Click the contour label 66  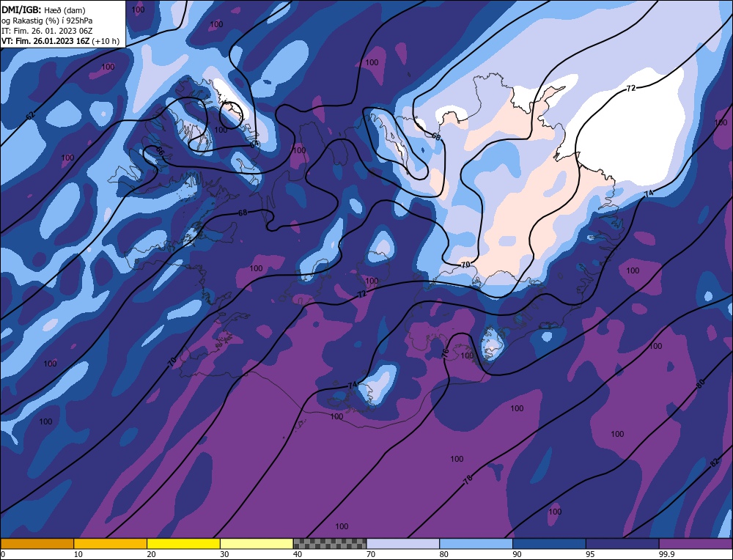(160, 151)
